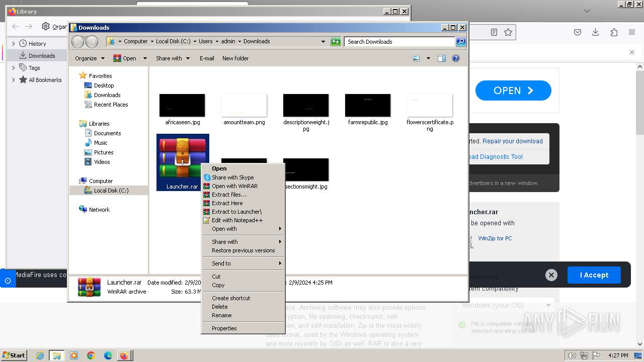Open the WinZip for PC link
Viewport: 644px width, 362px height.
pos(495,238)
